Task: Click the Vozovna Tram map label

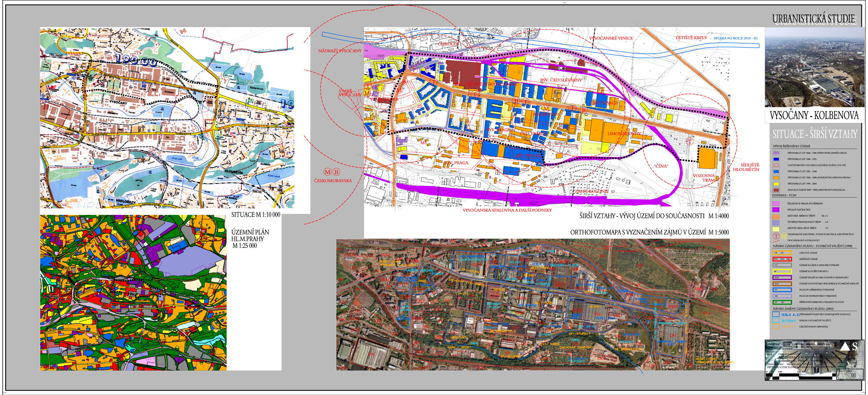Action: pyautogui.click(x=704, y=178)
